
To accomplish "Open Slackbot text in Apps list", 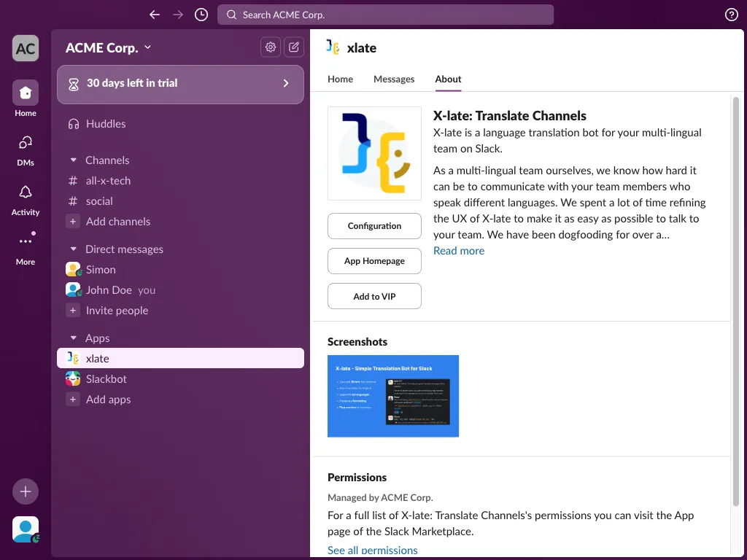I will [x=107, y=379].
